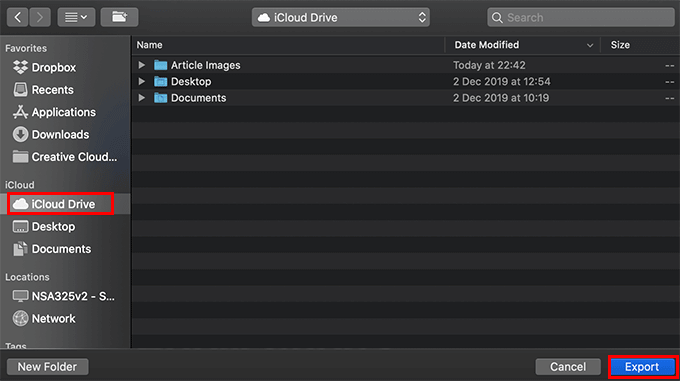The width and height of the screenshot is (680, 381).
Task: Click the magnifying glass search icon
Action: pyautogui.click(x=497, y=18)
